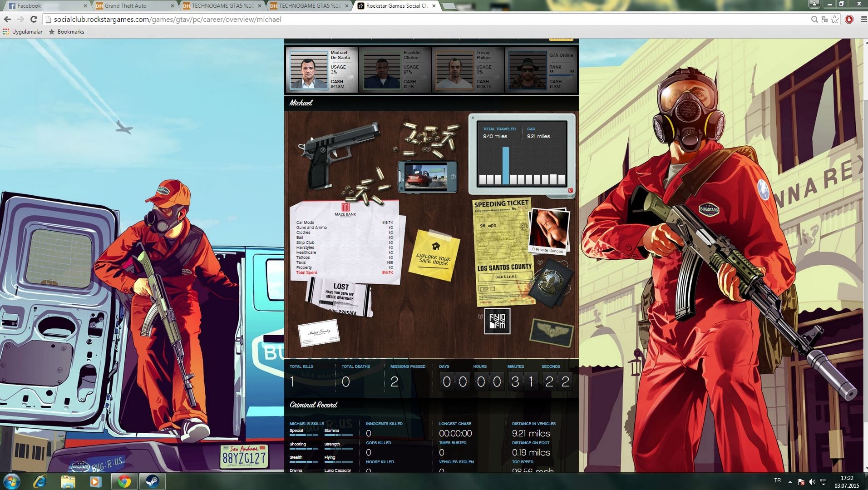
Task: Click Michael's business card
Action: pos(319,332)
